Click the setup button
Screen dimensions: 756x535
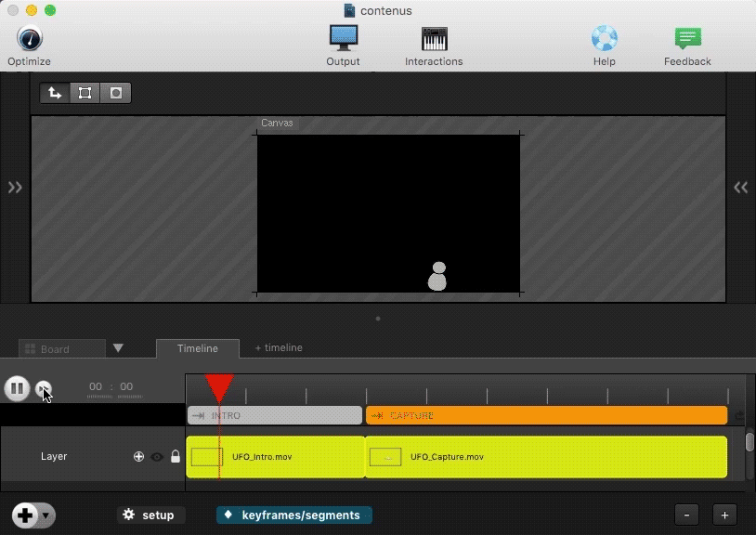(150, 515)
